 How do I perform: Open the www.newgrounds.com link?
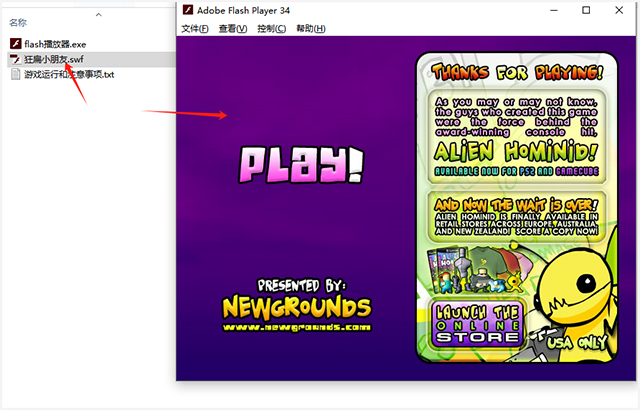click(x=297, y=327)
